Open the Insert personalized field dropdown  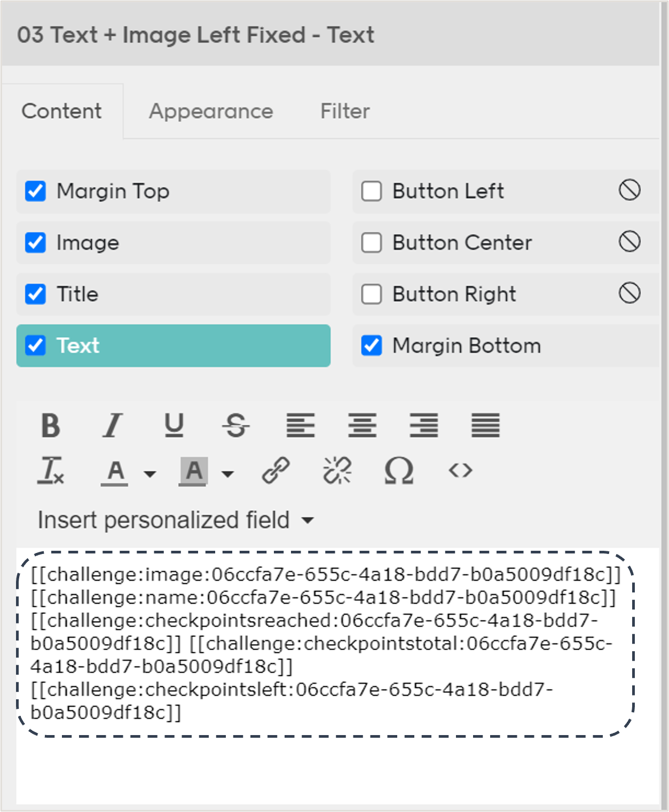(x=176, y=520)
